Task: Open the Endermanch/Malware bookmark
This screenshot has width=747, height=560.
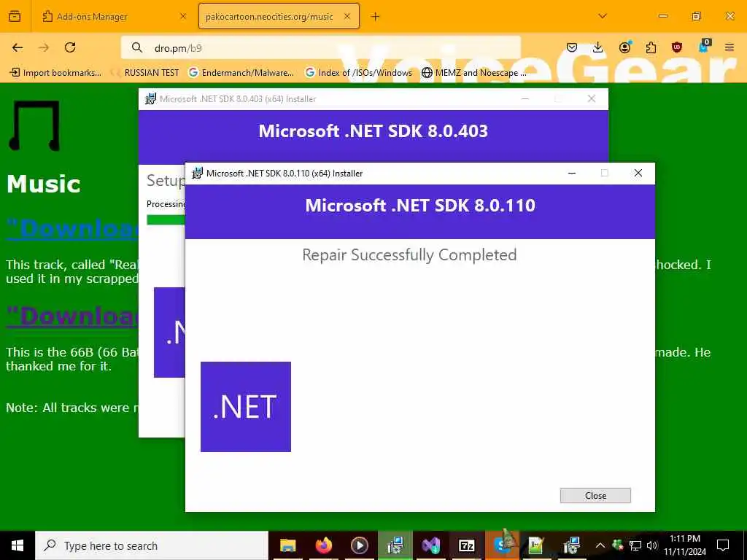Action: pyautogui.click(x=241, y=73)
